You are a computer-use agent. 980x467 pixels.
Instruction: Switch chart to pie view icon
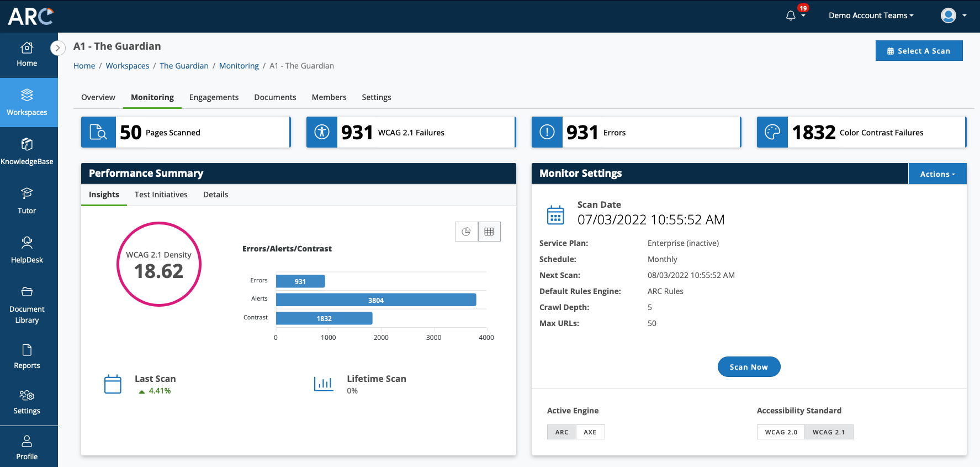coord(467,232)
